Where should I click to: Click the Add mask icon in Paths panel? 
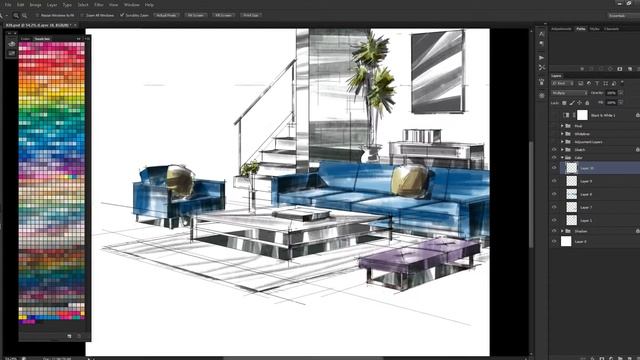pos(620,69)
